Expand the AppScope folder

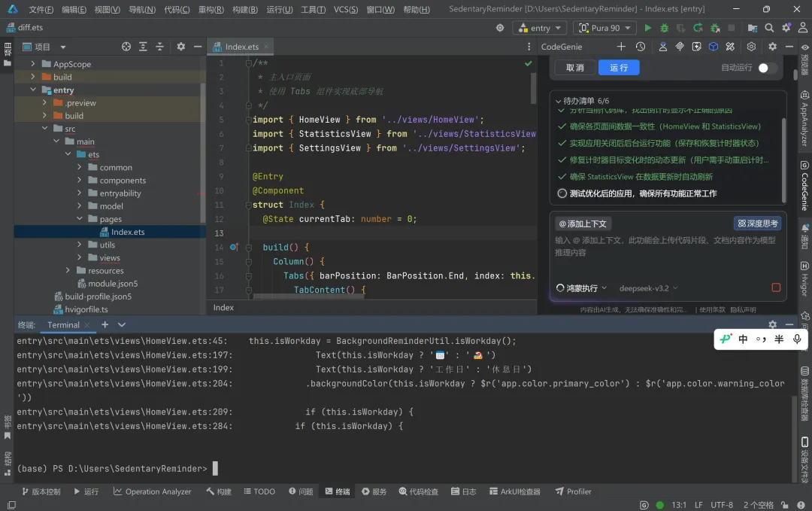click(x=32, y=64)
